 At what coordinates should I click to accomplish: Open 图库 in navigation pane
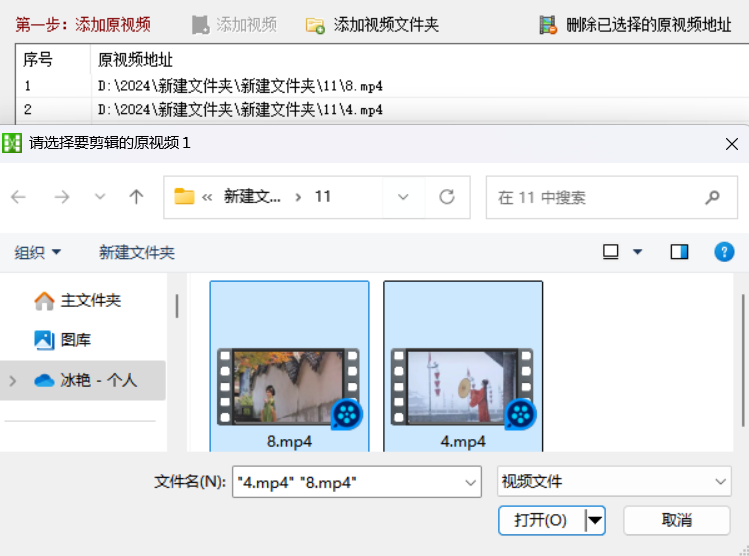coord(76,340)
